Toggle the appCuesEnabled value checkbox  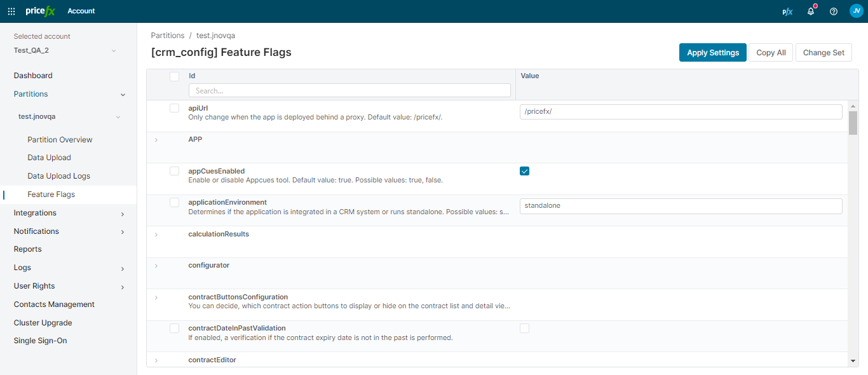pos(524,171)
